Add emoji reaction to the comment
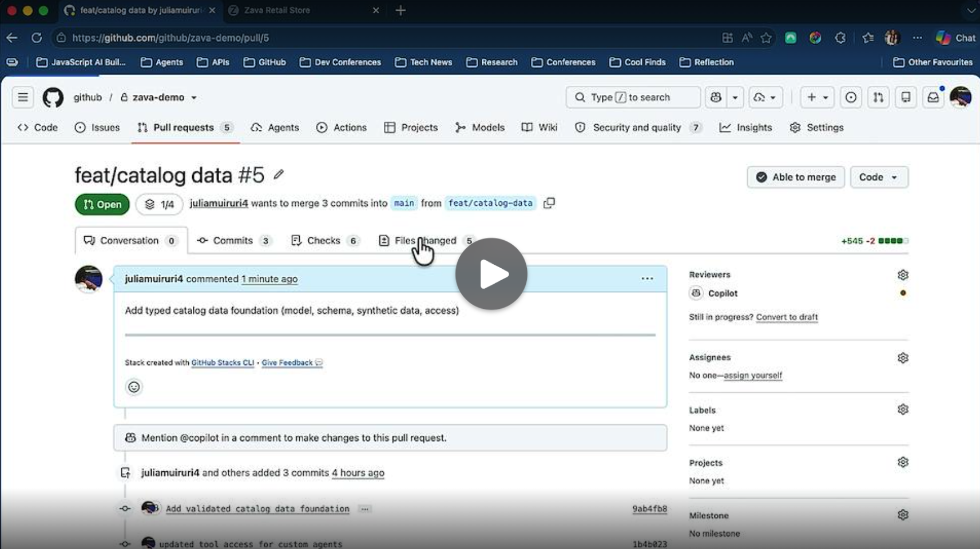The width and height of the screenshot is (980, 549). click(134, 387)
